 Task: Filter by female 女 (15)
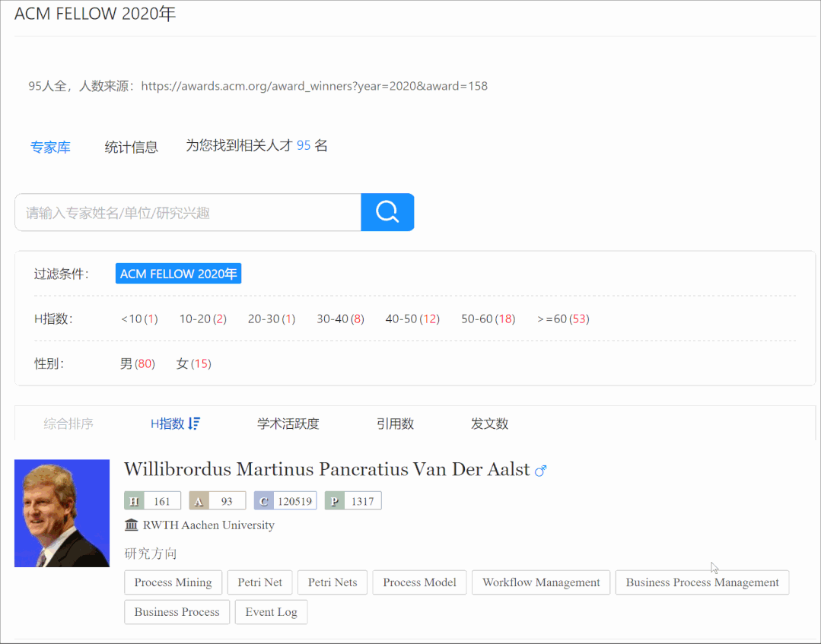(194, 363)
